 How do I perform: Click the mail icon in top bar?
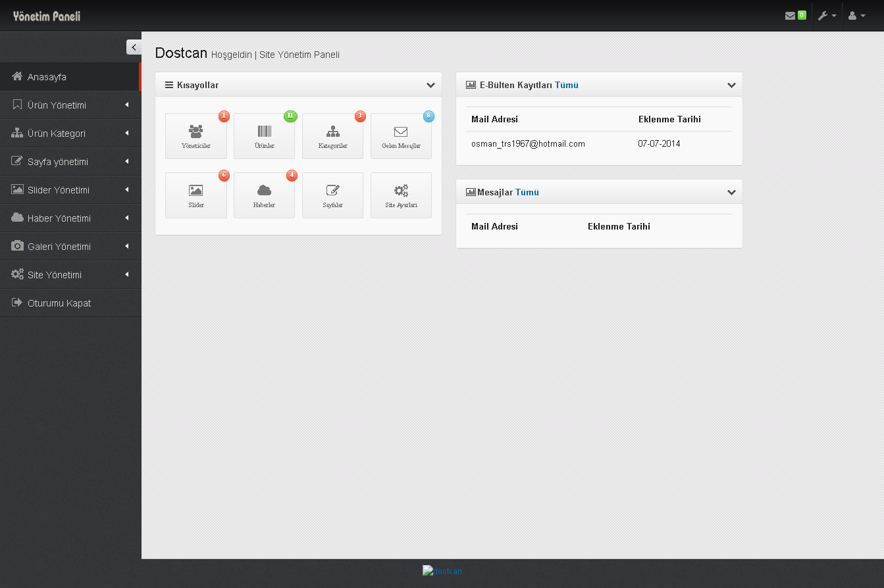click(x=791, y=16)
